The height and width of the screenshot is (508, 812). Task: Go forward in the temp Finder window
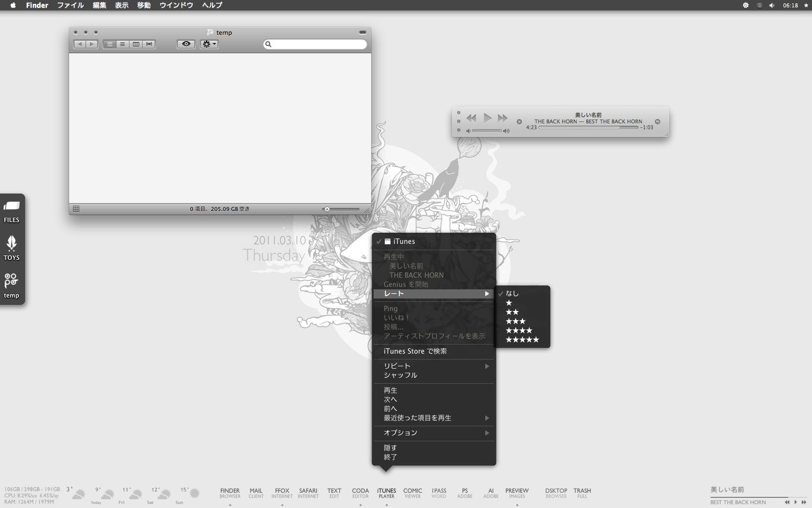tap(92, 44)
